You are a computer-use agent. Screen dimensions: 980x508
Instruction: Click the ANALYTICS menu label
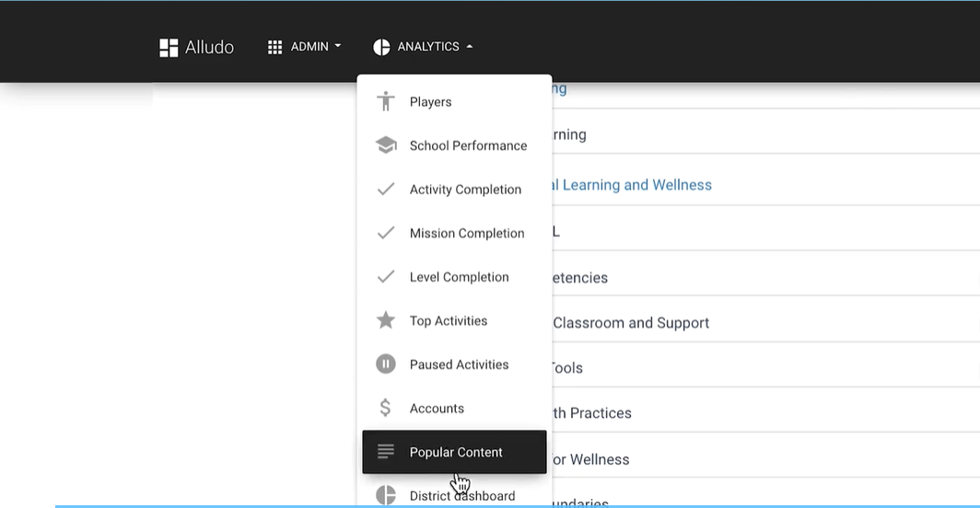coord(428,47)
